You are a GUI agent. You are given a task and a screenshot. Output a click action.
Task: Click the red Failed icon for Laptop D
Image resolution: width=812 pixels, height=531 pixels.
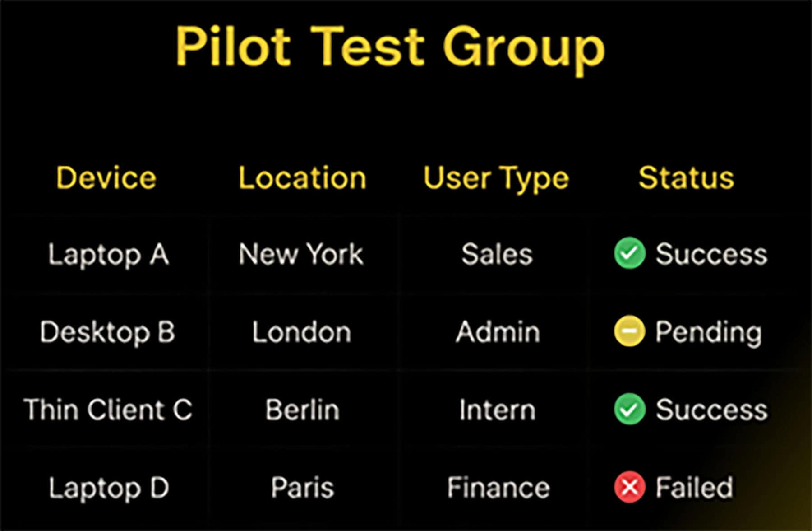629,487
